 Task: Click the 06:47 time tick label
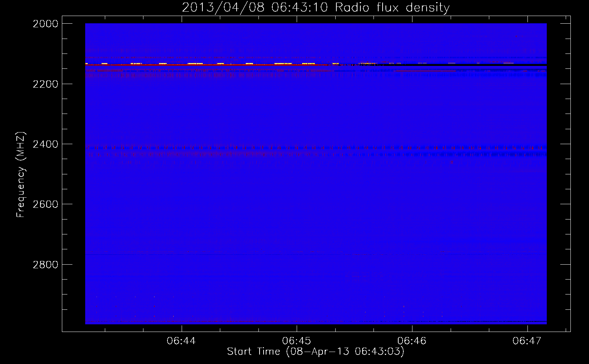[x=527, y=341]
